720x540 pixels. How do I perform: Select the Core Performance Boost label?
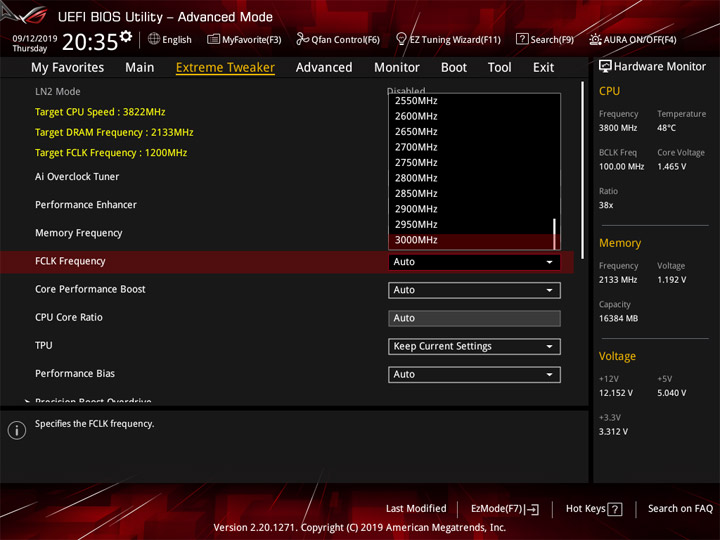[x=90, y=289]
